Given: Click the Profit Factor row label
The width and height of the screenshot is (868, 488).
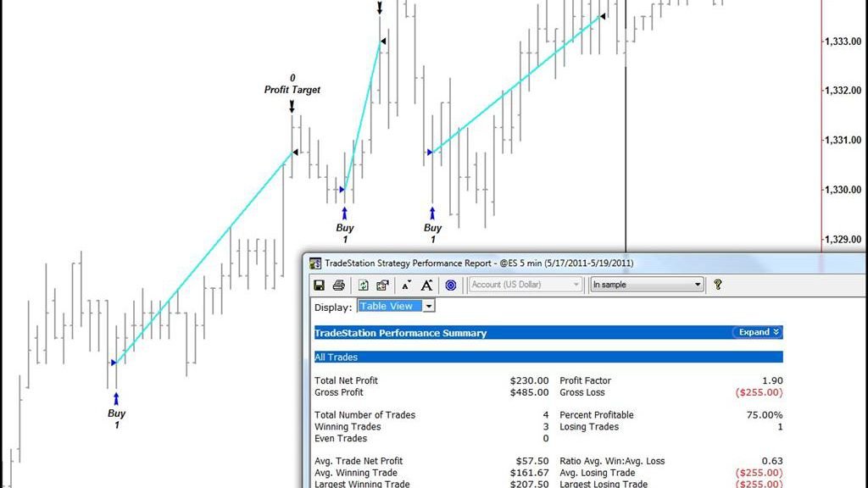Looking at the screenshot, I should [x=585, y=380].
